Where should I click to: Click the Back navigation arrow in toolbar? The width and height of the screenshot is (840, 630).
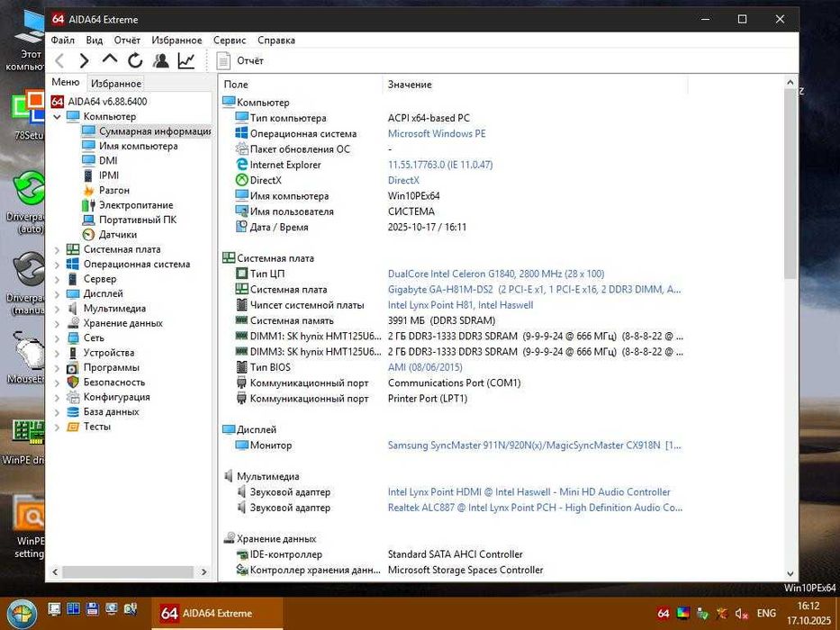59,60
